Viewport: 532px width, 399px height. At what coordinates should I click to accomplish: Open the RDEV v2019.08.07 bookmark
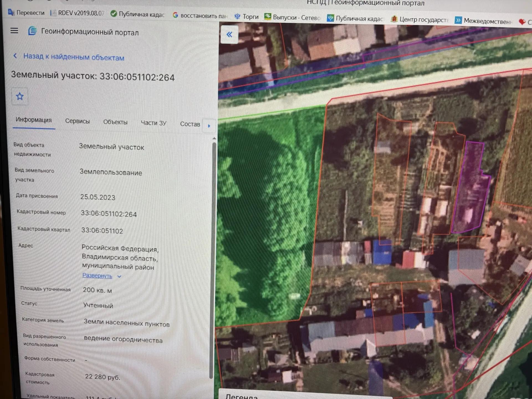pos(77,13)
